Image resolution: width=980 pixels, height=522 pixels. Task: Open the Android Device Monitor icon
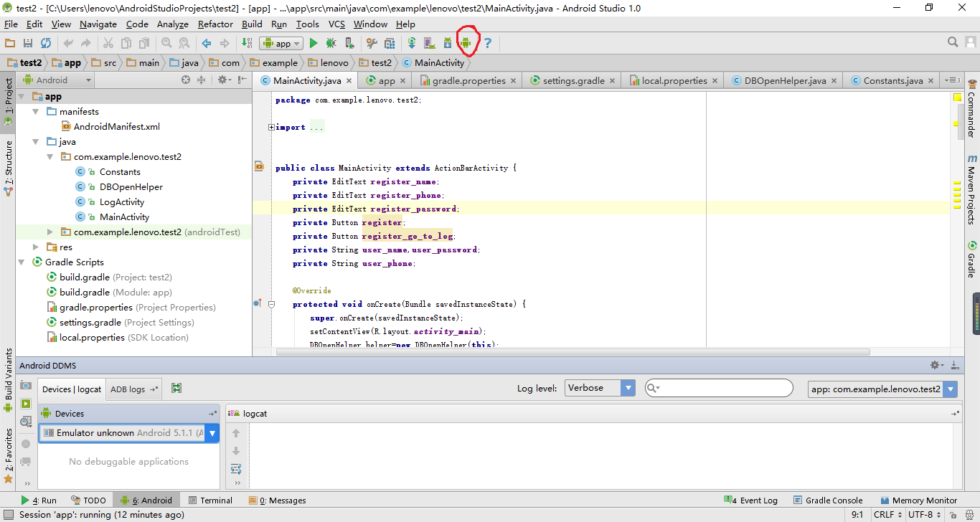[466, 43]
